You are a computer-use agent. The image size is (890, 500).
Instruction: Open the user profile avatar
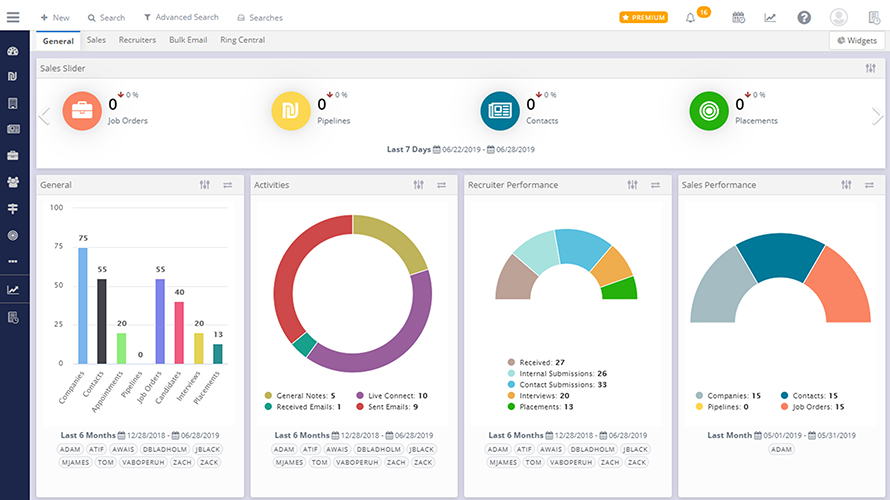click(x=839, y=17)
